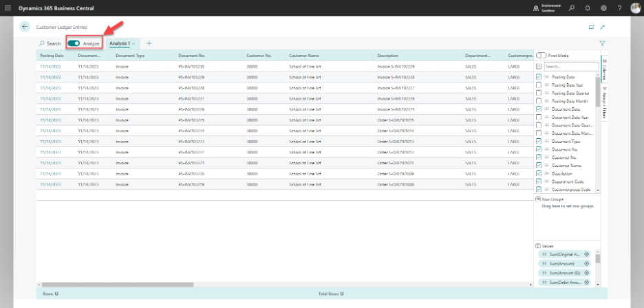
Task: Click the Sum(Debit Amo... value chip
Action: click(x=564, y=282)
